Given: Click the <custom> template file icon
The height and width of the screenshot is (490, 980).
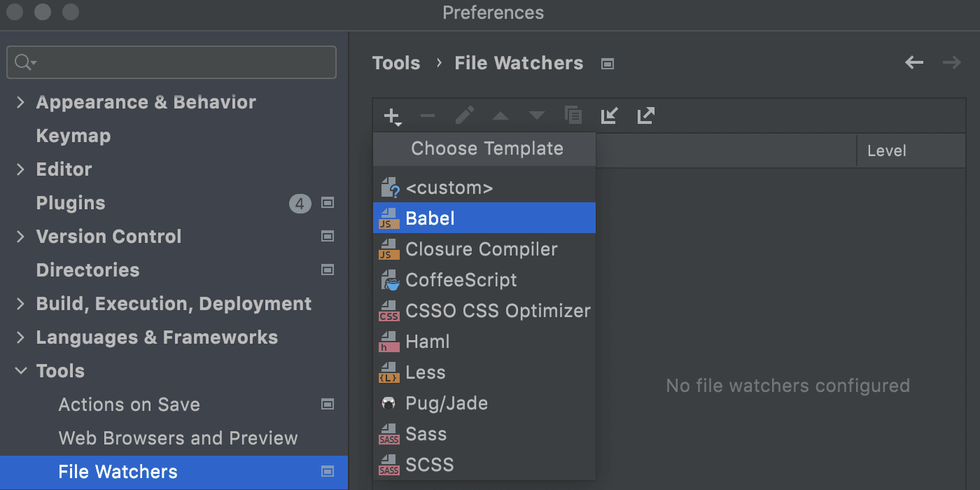Looking at the screenshot, I should pyautogui.click(x=390, y=188).
